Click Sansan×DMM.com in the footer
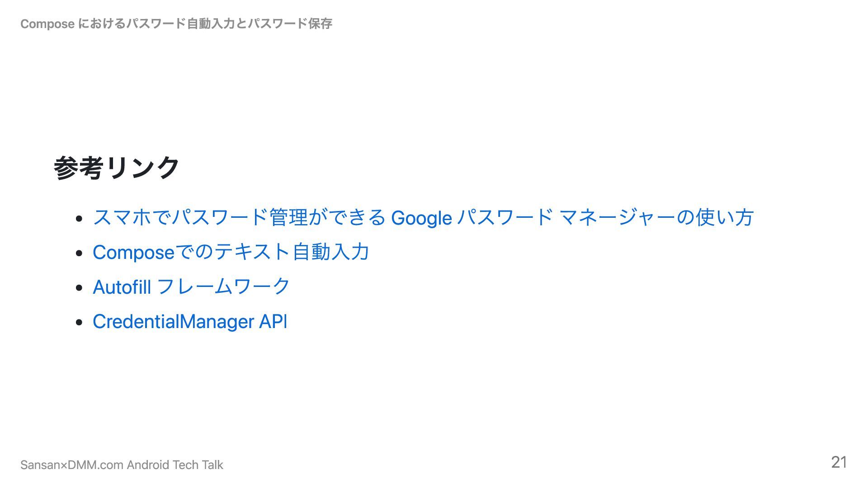 pos(72,465)
